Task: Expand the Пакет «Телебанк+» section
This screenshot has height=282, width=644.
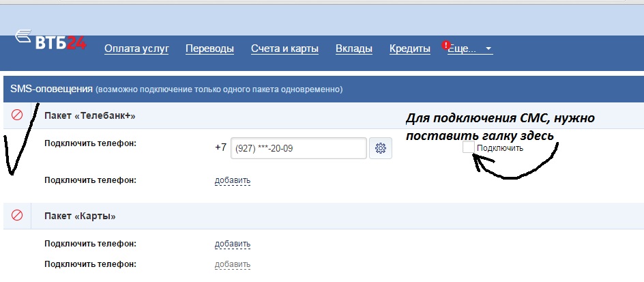Action: [x=90, y=116]
